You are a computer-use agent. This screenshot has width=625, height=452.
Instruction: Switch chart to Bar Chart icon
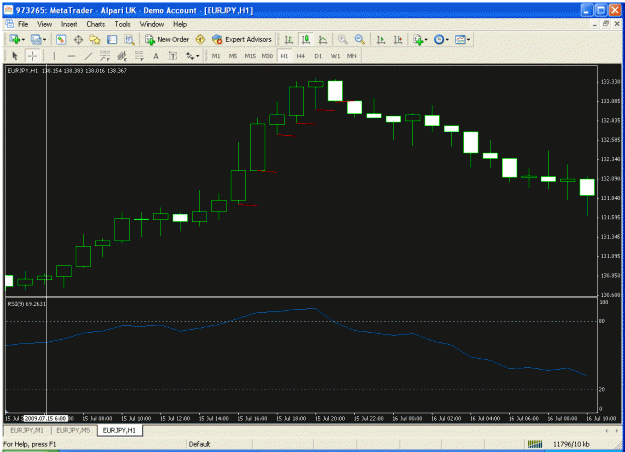(x=288, y=39)
